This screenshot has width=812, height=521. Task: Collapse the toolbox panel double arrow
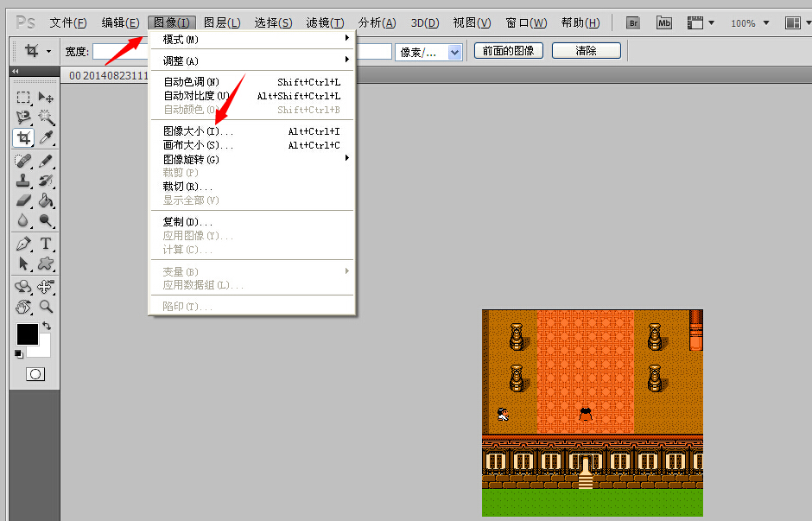click(x=15, y=71)
